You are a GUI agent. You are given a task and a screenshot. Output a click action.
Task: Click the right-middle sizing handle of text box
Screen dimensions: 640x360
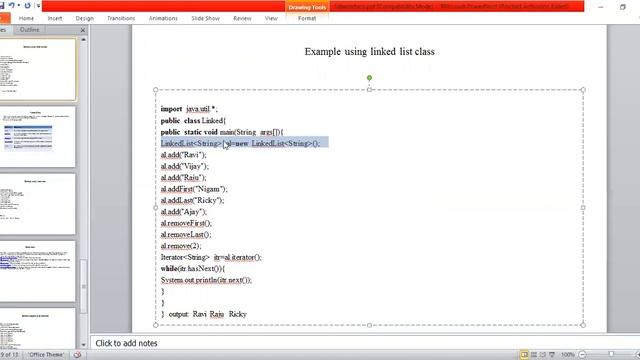click(583, 207)
